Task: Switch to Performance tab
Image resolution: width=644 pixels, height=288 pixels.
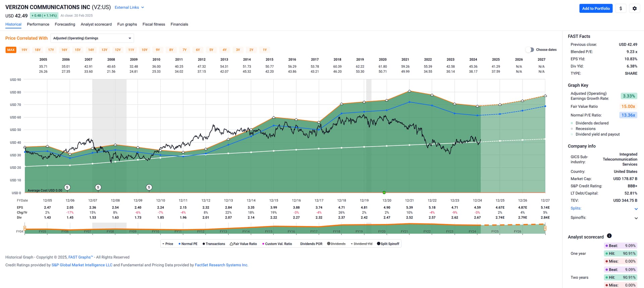Action: (x=38, y=24)
